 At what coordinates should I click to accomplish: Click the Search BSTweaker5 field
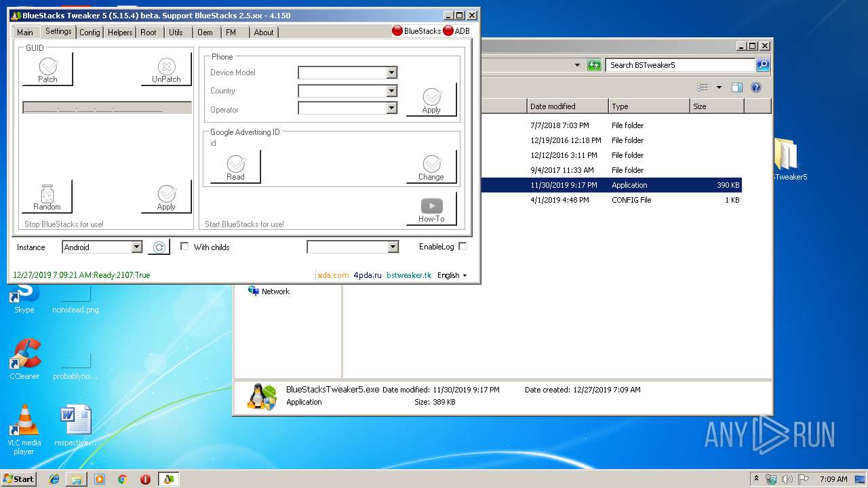point(680,65)
